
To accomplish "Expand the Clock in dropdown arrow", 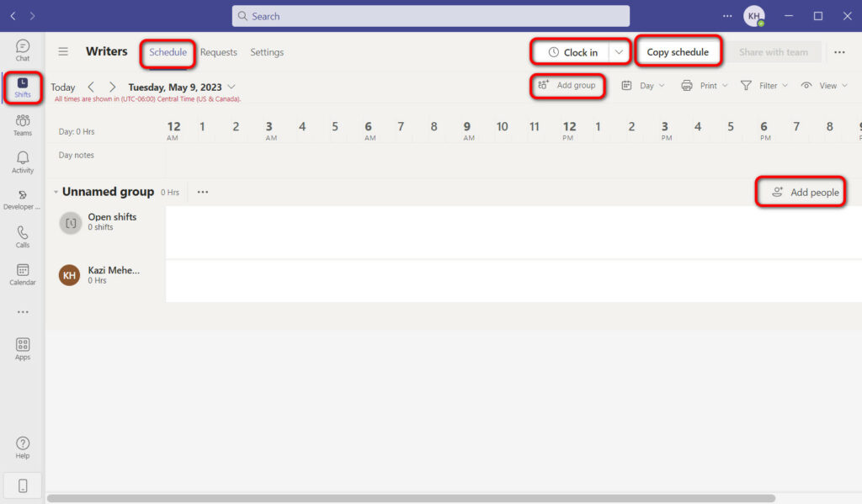I will 620,52.
